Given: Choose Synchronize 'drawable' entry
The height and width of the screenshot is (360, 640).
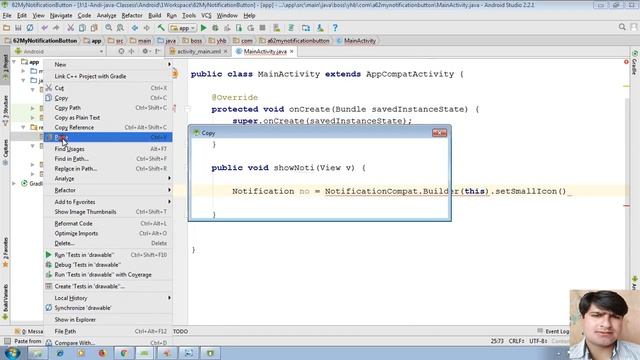Looking at the screenshot, I should (108, 308).
